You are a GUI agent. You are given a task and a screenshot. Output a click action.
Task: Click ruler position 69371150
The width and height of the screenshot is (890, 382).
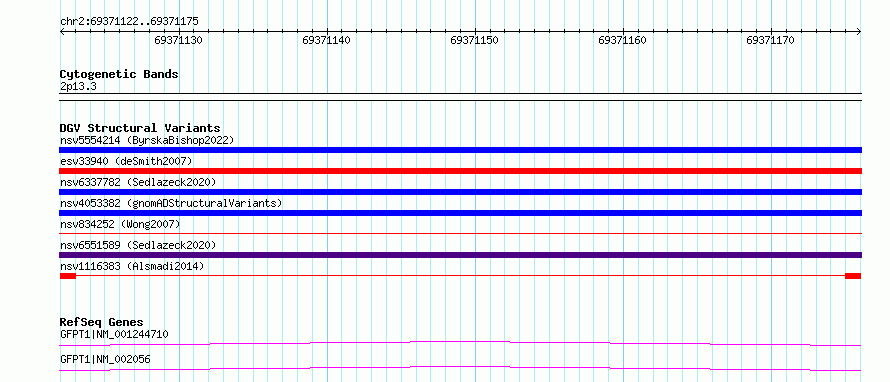point(475,40)
